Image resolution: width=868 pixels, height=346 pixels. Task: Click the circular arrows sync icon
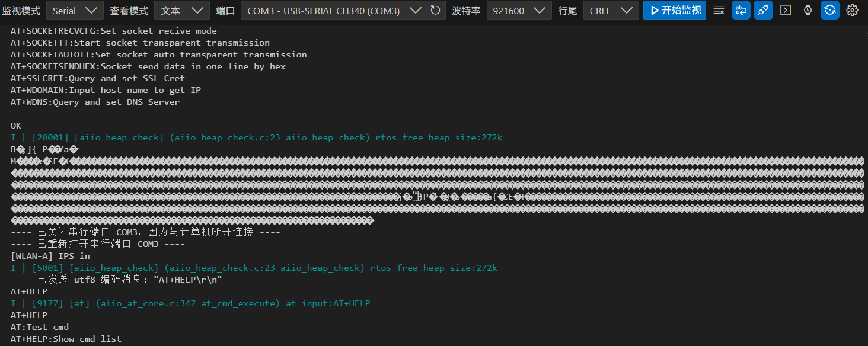point(830,10)
